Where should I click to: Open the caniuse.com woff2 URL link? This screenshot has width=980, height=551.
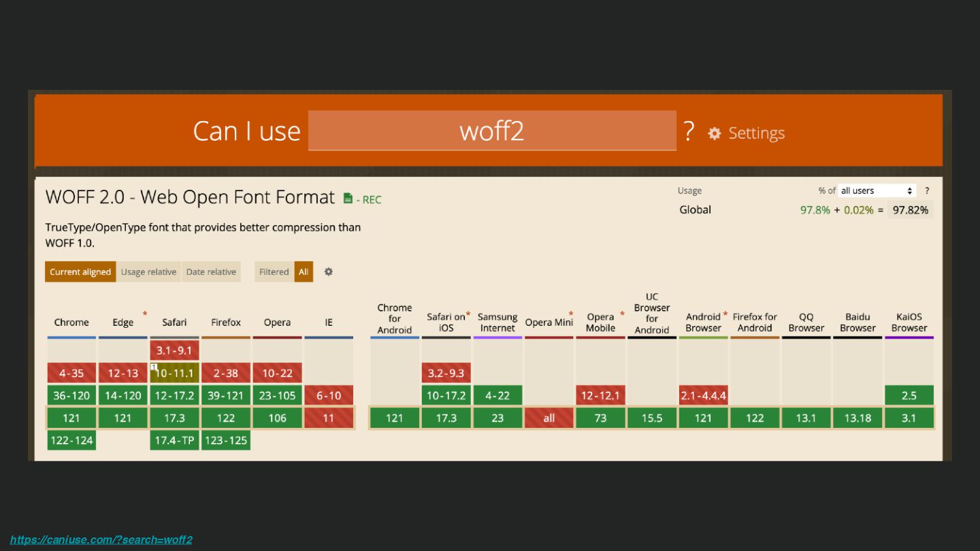pyautogui.click(x=101, y=539)
